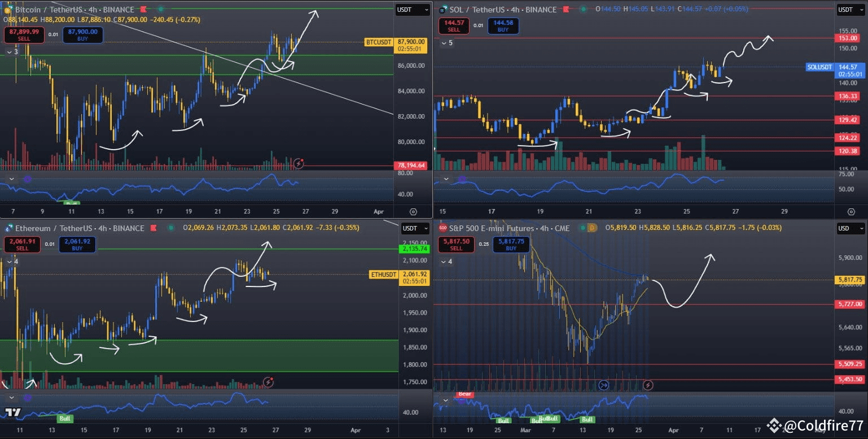Click the blue contract rollover icon on S&P chart

tap(603, 385)
